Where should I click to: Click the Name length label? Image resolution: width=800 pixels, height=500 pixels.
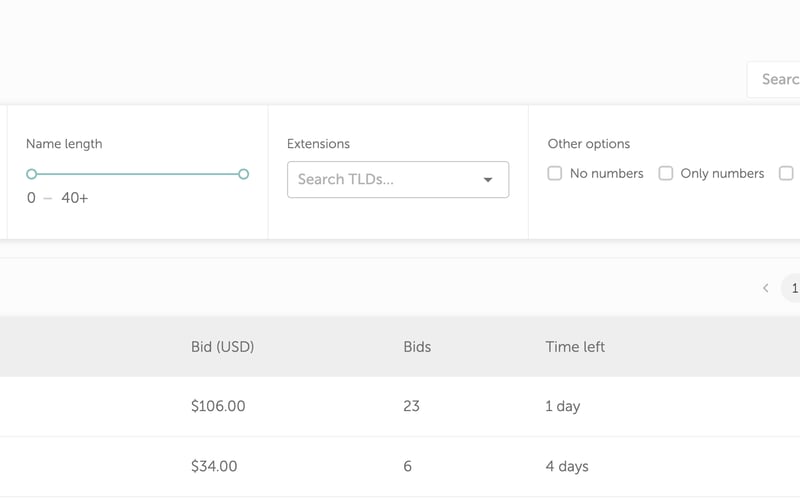(64, 144)
